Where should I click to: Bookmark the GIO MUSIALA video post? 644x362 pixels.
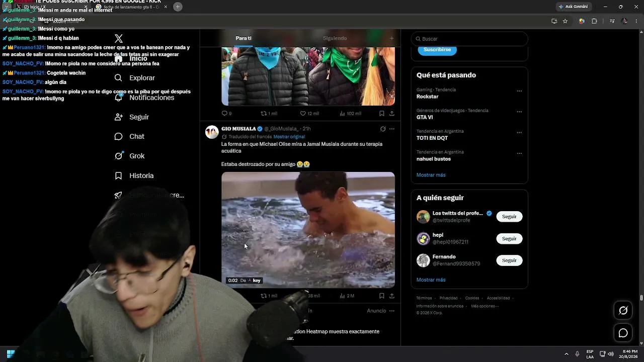click(x=382, y=296)
